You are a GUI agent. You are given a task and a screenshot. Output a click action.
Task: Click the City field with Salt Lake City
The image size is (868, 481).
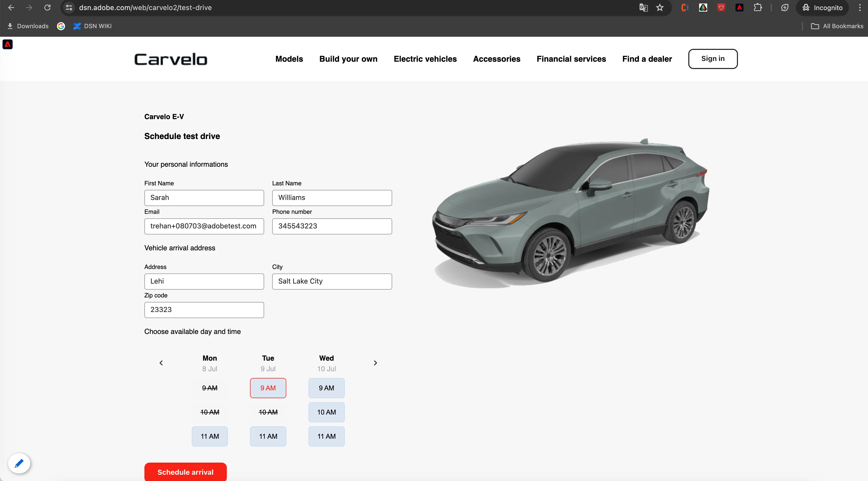[x=332, y=281]
